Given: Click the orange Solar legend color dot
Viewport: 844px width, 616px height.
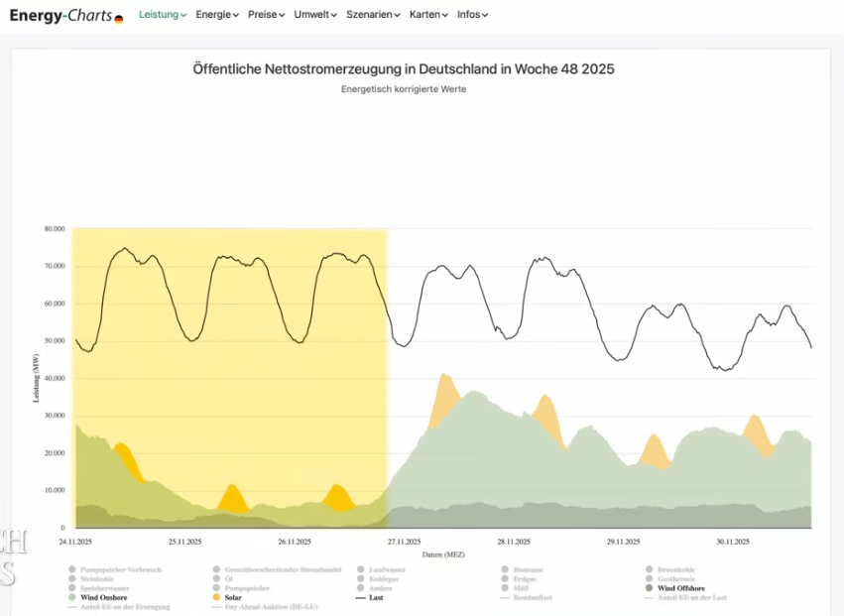Looking at the screenshot, I should coord(216,597).
